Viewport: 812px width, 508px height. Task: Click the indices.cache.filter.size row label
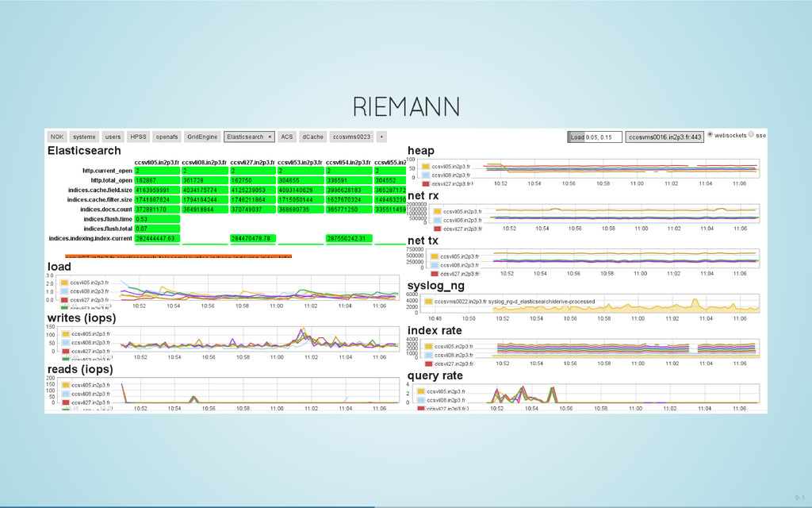coord(99,199)
